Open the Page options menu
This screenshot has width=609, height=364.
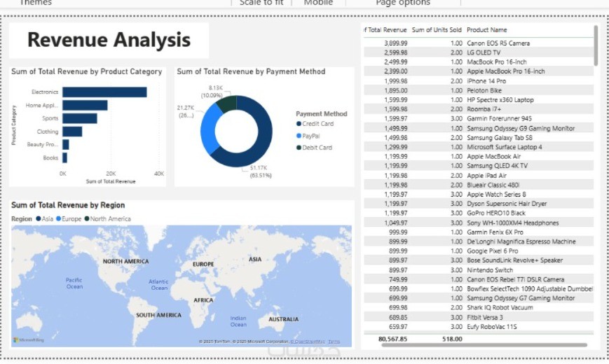403,3
